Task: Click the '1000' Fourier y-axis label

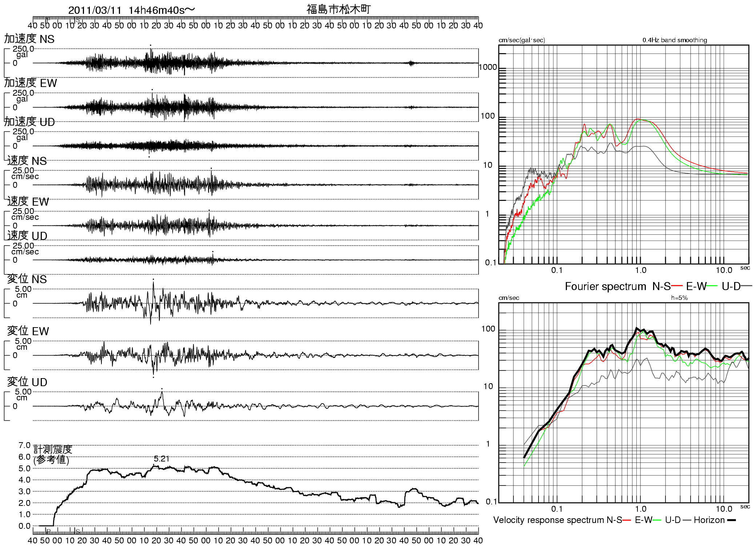Action: [488, 67]
